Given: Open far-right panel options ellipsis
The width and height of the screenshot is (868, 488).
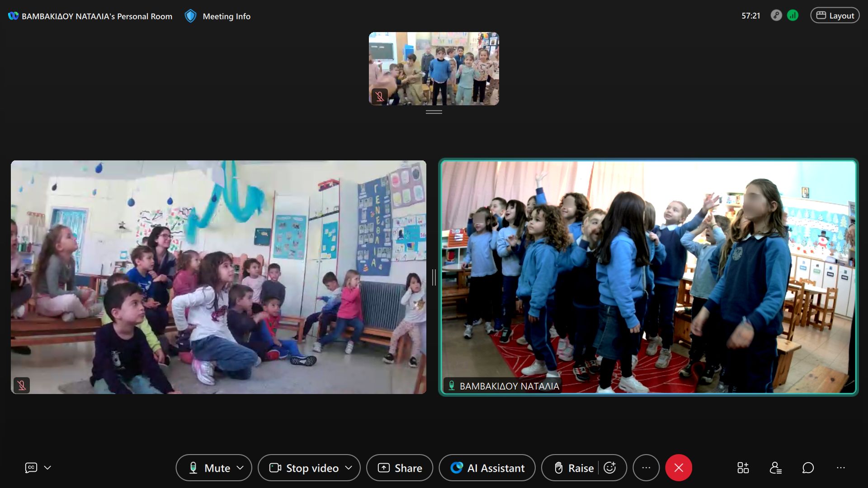Looking at the screenshot, I should [841, 468].
